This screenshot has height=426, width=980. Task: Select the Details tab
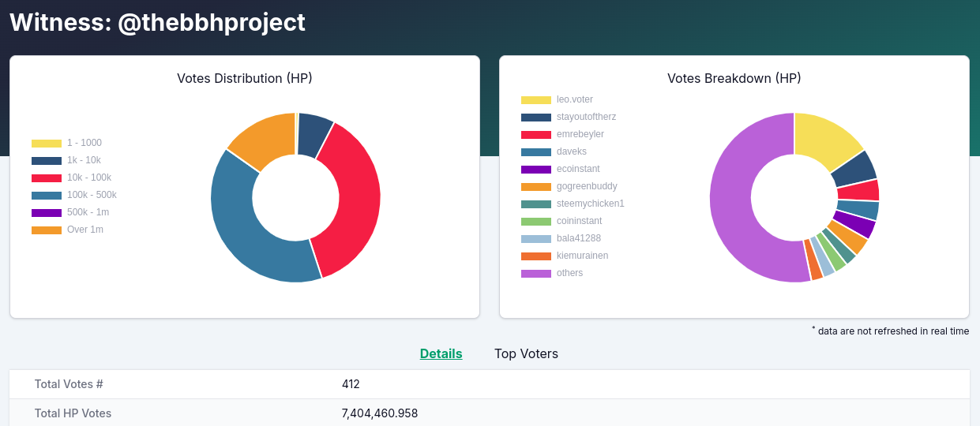[x=441, y=353]
